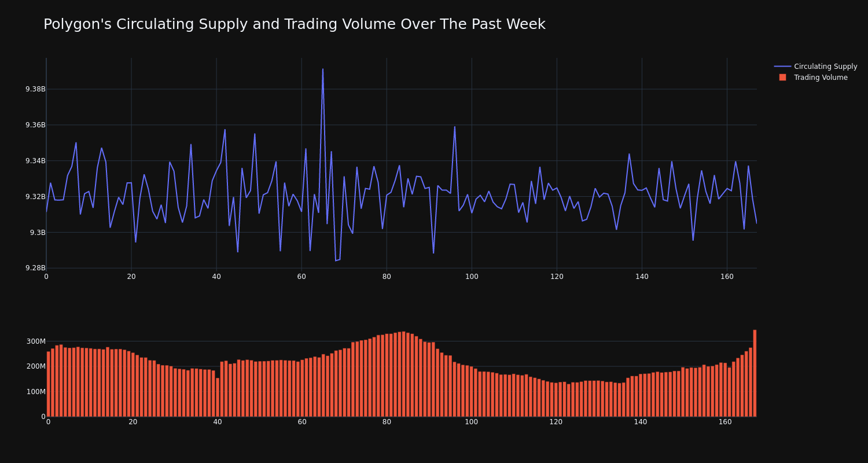The image size is (868, 463).
Task: Click the chart title text
Action: (x=294, y=24)
